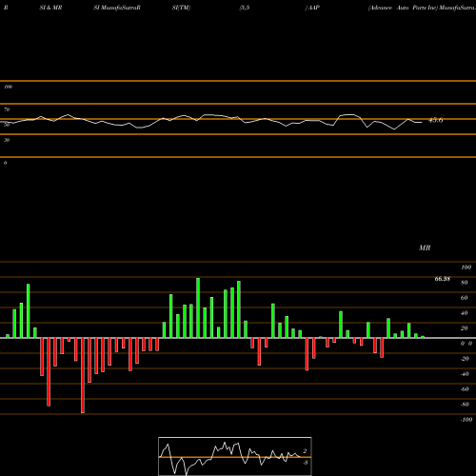Viewport: 476px width, 476px height.
Task: Click the MR panel heading
Action: pyautogui.click(x=425, y=248)
